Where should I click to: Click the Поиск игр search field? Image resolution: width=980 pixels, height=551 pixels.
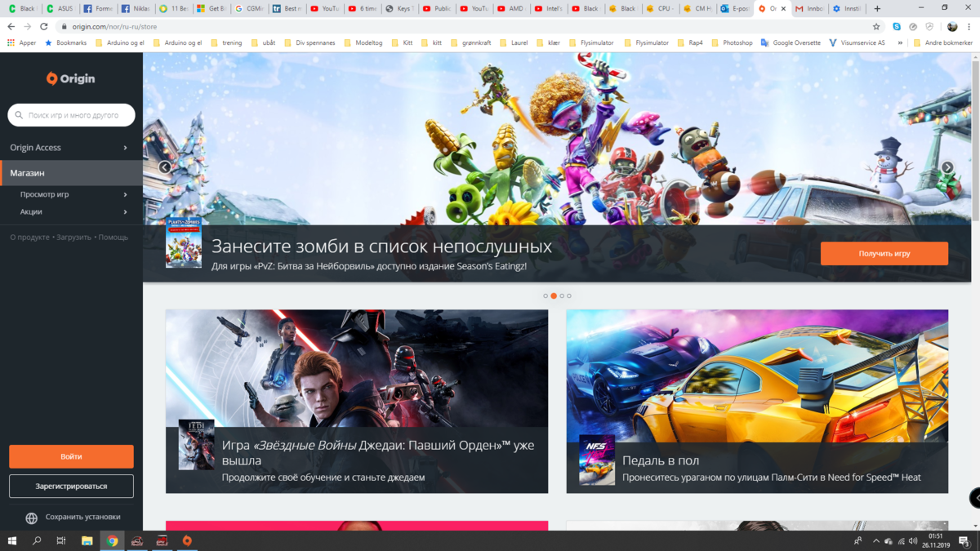pos(71,115)
